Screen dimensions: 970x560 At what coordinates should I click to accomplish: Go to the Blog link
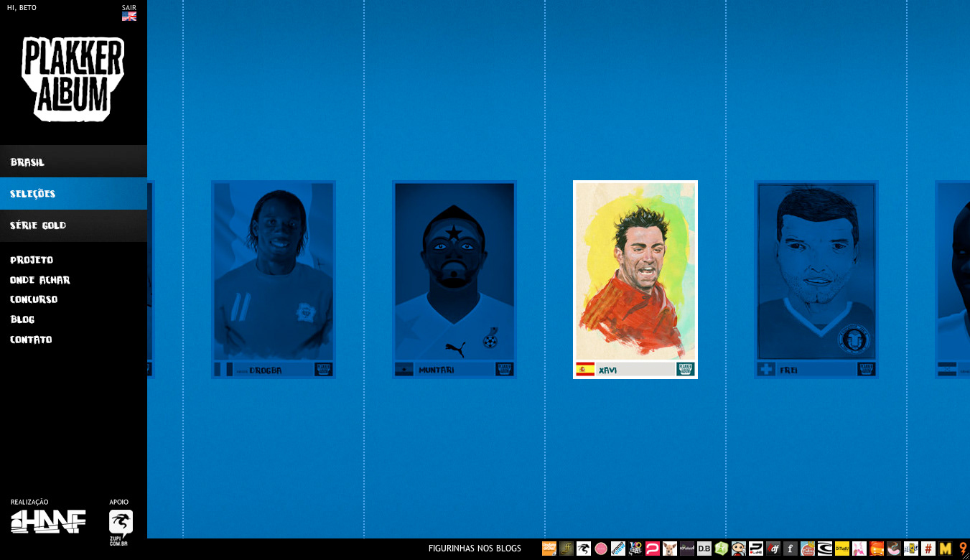click(x=22, y=319)
